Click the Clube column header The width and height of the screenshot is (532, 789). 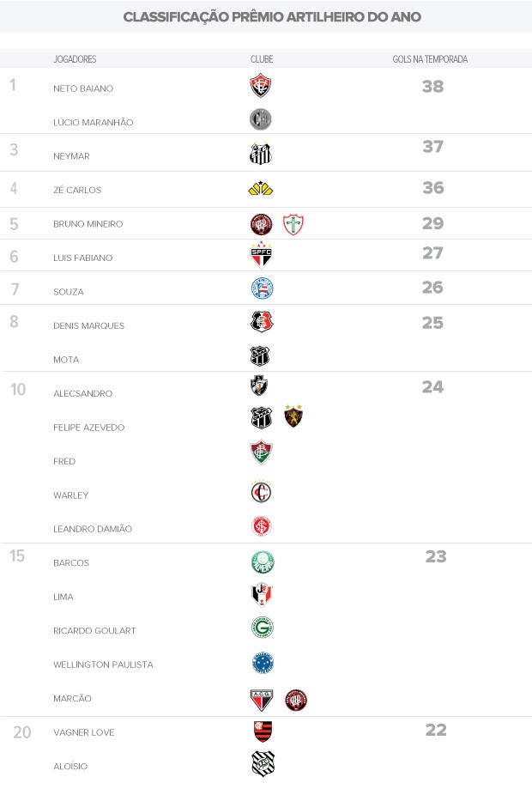pos(262,59)
